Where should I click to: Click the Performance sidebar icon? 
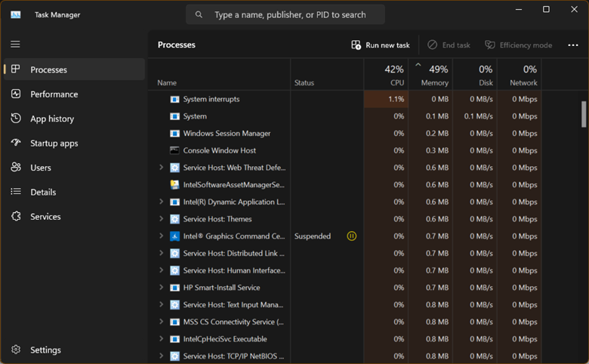point(16,94)
